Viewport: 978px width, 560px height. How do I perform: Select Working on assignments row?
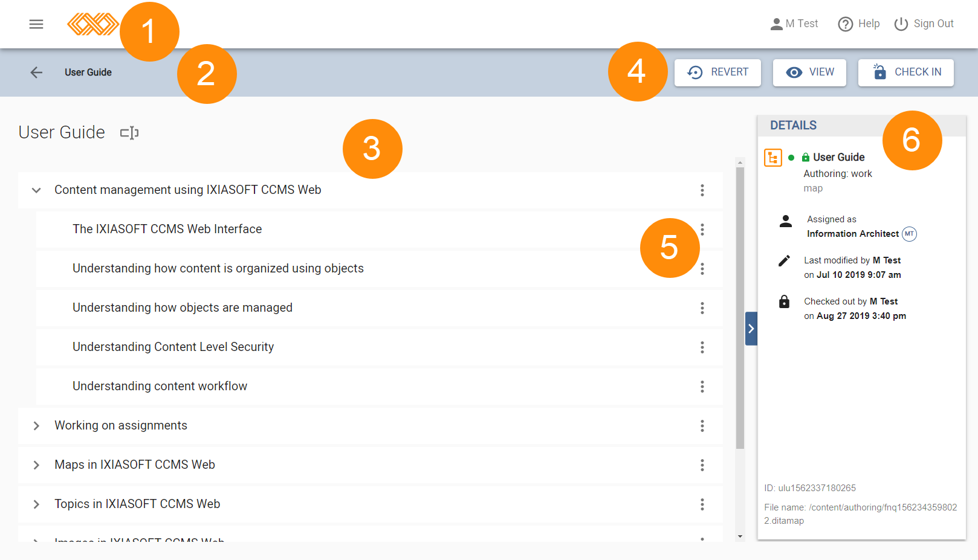(x=370, y=426)
